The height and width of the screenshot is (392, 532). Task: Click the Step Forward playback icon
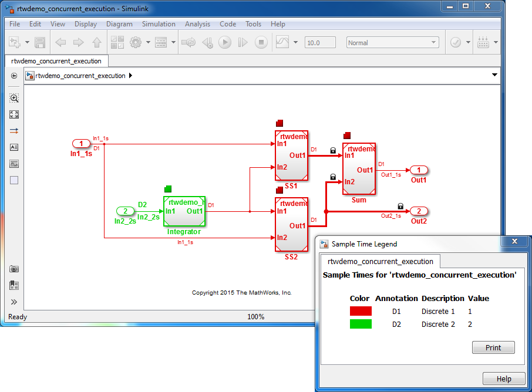coord(243,42)
